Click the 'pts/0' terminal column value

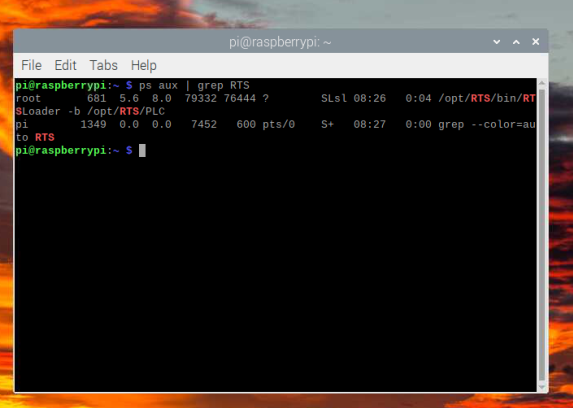pos(278,125)
